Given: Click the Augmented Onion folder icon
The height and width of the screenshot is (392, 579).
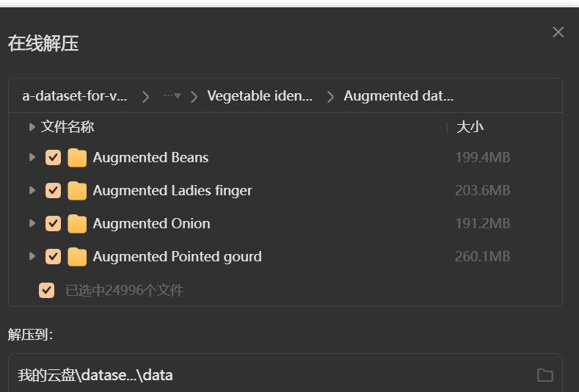Looking at the screenshot, I should [x=77, y=224].
